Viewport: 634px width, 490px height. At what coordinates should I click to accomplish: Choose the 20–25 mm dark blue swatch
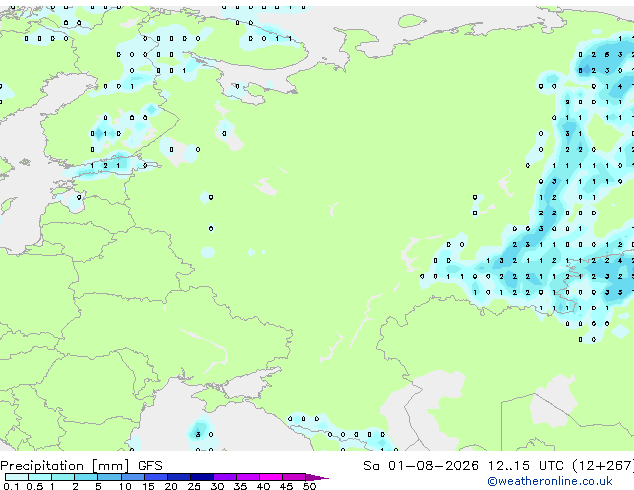pos(179,477)
